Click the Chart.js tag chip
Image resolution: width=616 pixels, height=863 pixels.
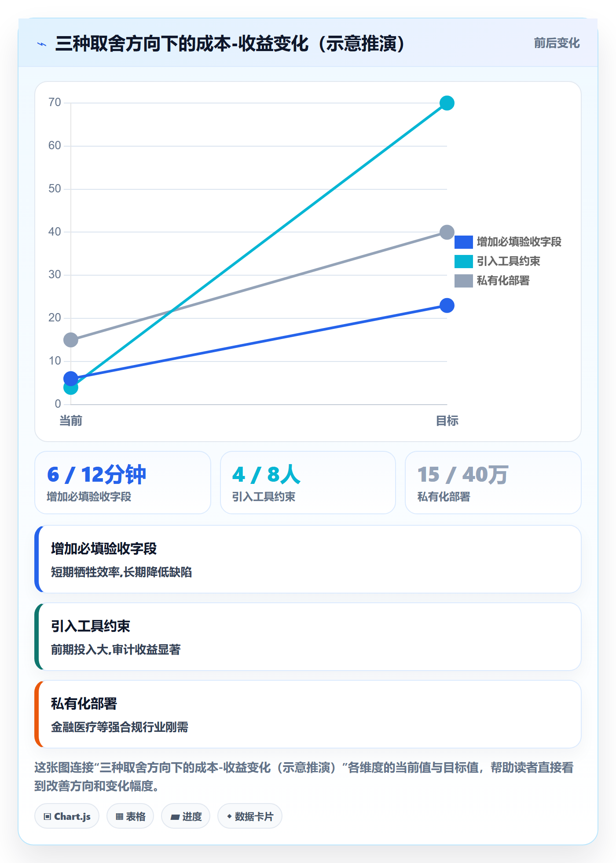pyautogui.click(x=67, y=816)
